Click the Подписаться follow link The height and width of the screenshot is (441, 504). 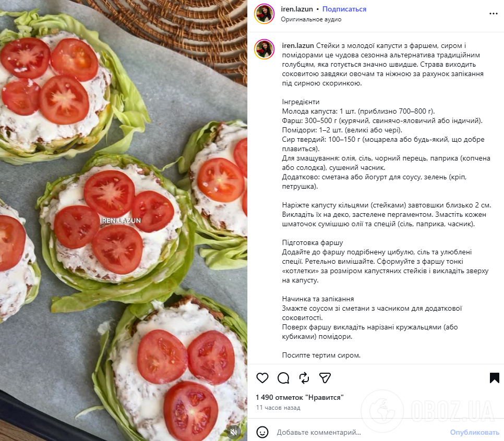[x=344, y=9]
